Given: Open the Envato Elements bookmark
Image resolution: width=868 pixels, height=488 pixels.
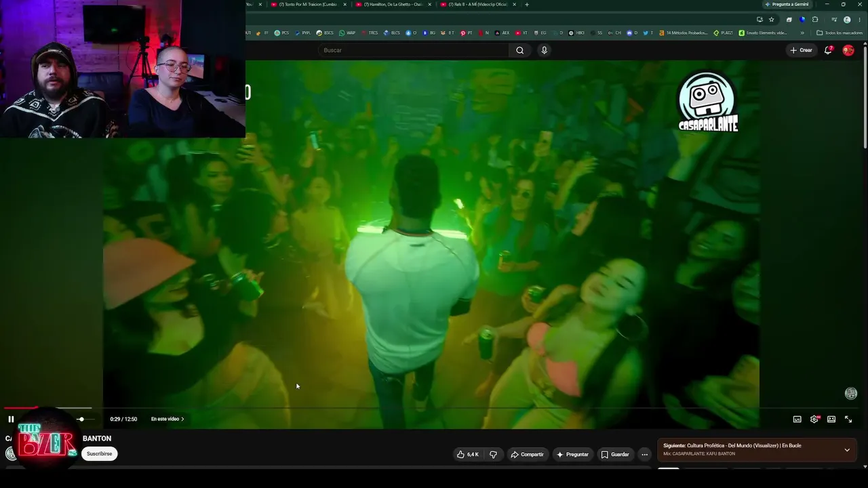Looking at the screenshot, I should point(763,33).
